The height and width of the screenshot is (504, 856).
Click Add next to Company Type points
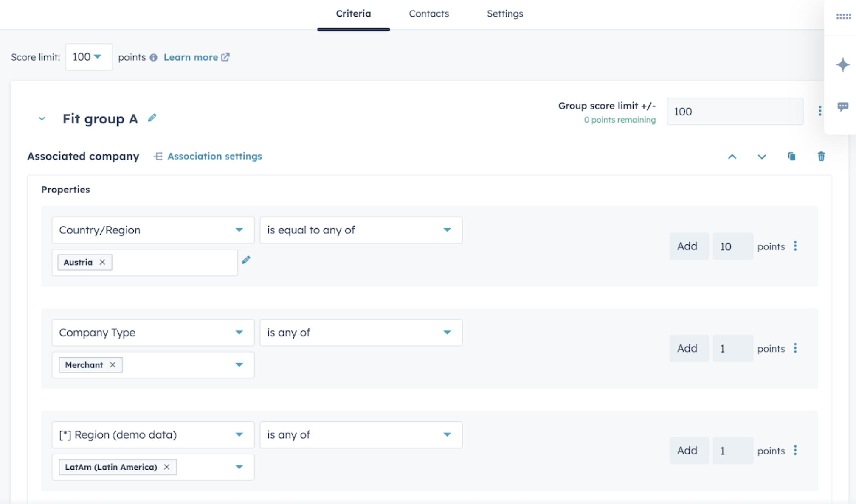pos(689,348)
